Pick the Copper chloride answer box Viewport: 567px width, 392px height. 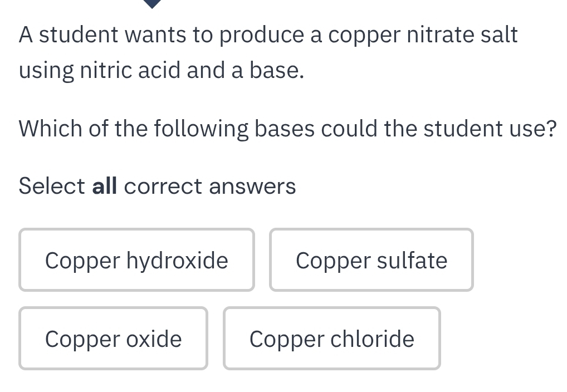pos(332,339)
